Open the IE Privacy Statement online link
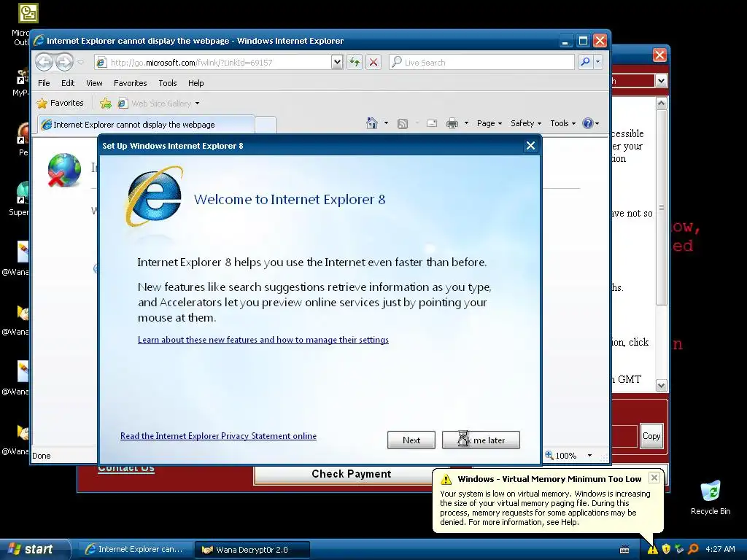Viewport: 747px width, 560px height. tap(218, 436)
